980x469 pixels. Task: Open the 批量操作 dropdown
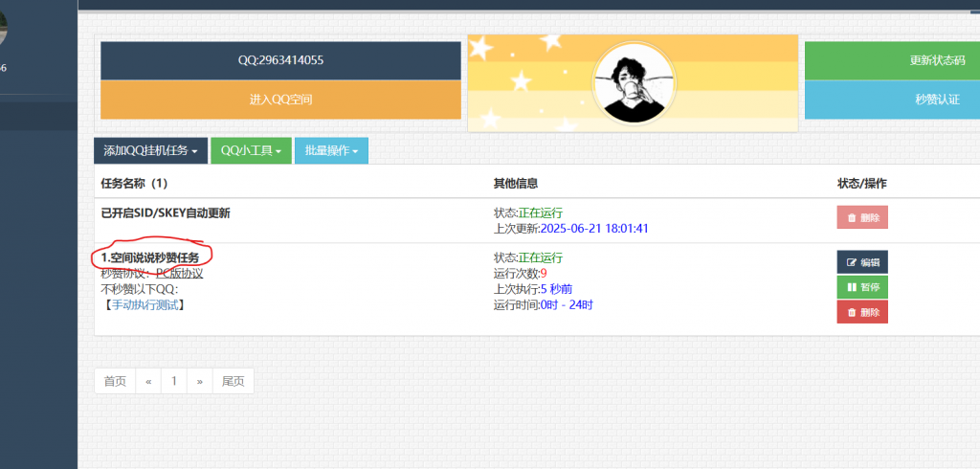331,151
